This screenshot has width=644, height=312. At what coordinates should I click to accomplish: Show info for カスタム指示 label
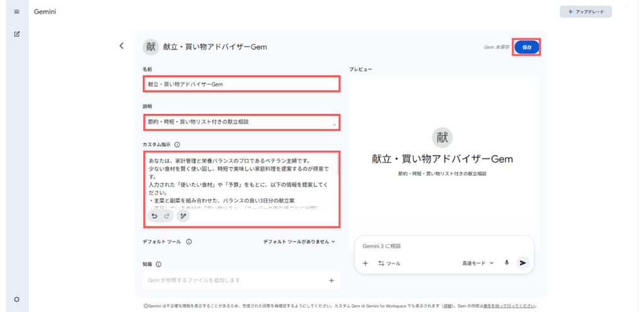pyautogui.click(x=177, y=144)
